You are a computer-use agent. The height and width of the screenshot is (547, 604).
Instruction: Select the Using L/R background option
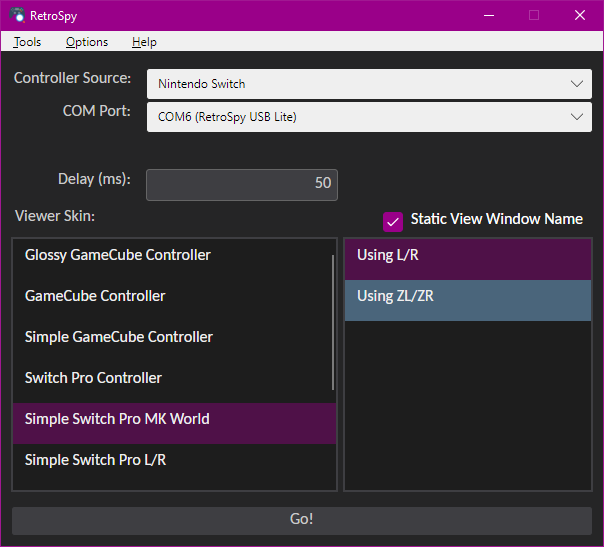(x=468, y=259)
